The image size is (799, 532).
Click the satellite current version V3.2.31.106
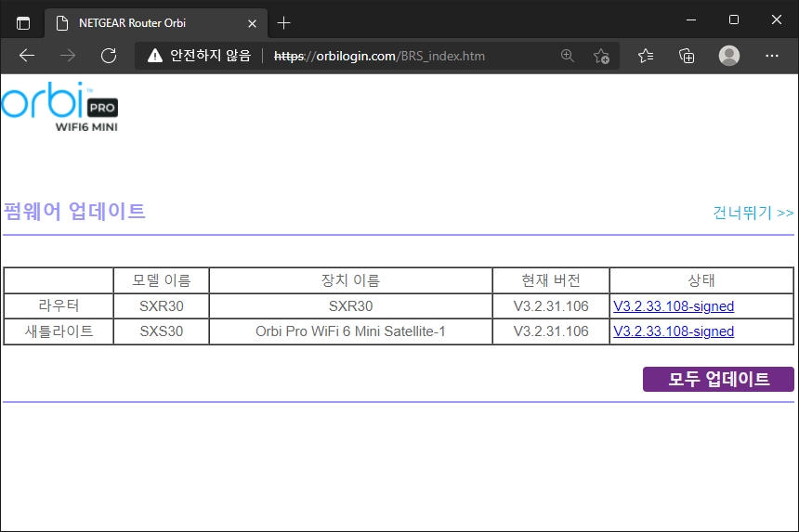(551, 331)
